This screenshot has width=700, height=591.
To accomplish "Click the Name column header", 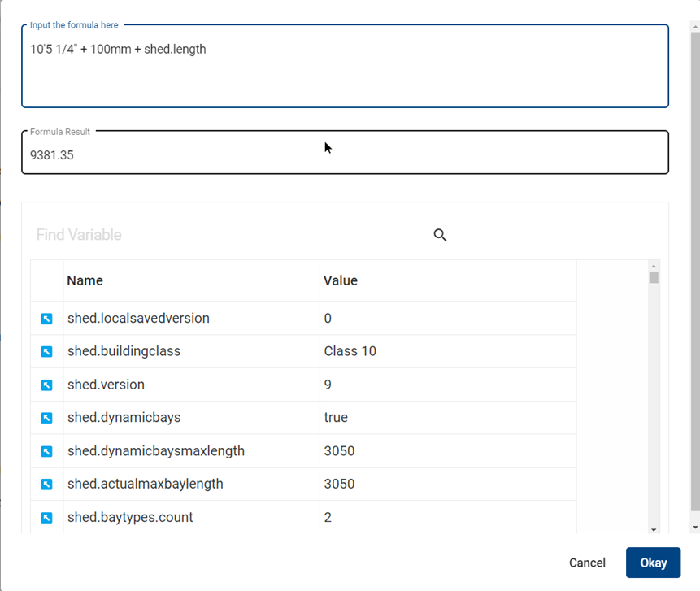I will point(192,280).
